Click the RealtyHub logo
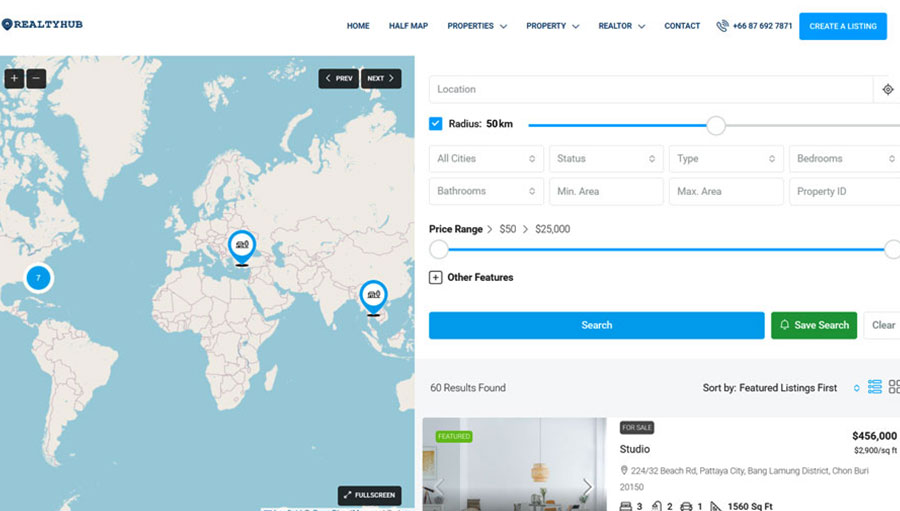900x511 pixels. pos(44,25)
